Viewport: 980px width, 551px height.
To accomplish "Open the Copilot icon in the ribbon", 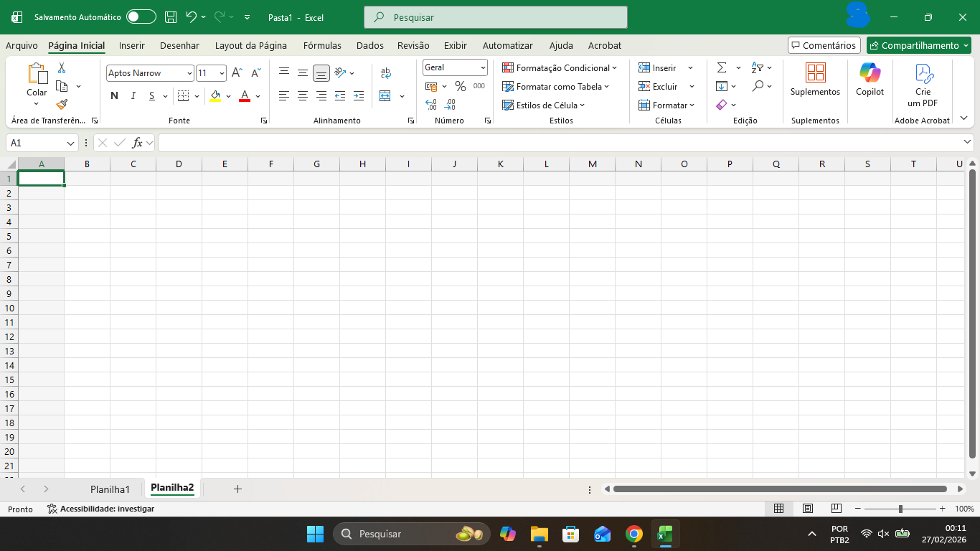I will [870, 72].
